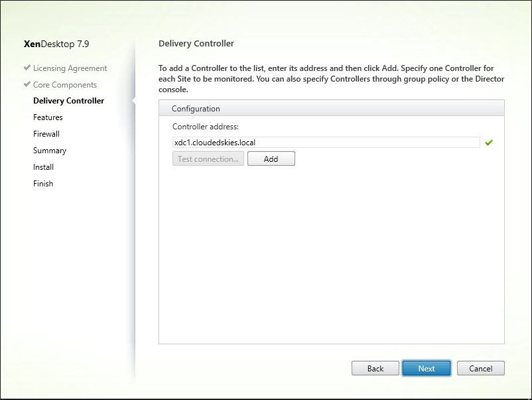532x400 pixels.
Task: Click the instruction paragraph about adding Controller
Action: (331, 79)
